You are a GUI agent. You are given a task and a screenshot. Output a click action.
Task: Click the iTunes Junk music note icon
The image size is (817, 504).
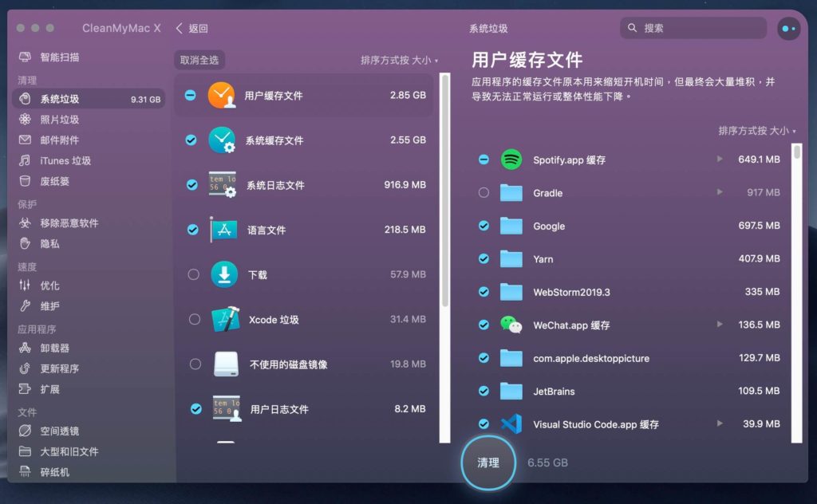[x=25, y=160]
